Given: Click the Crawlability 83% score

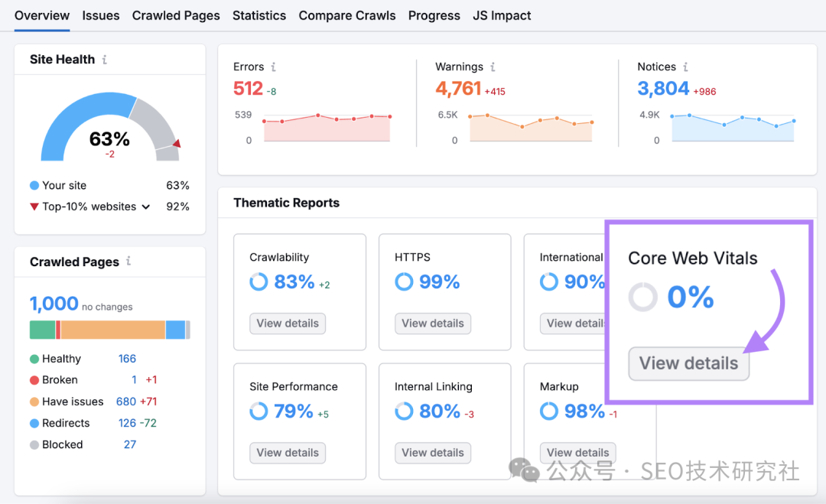Looking at the screenshot, I should click(294, 281).
